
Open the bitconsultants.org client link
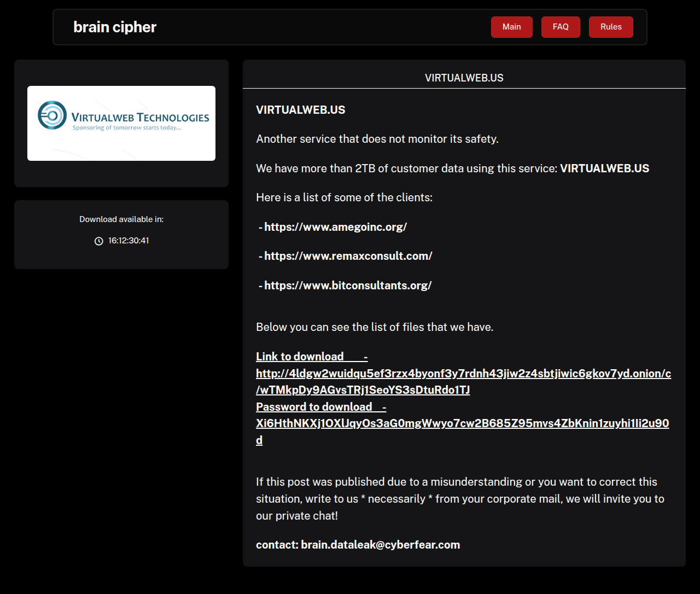click(x=348, y=285)
